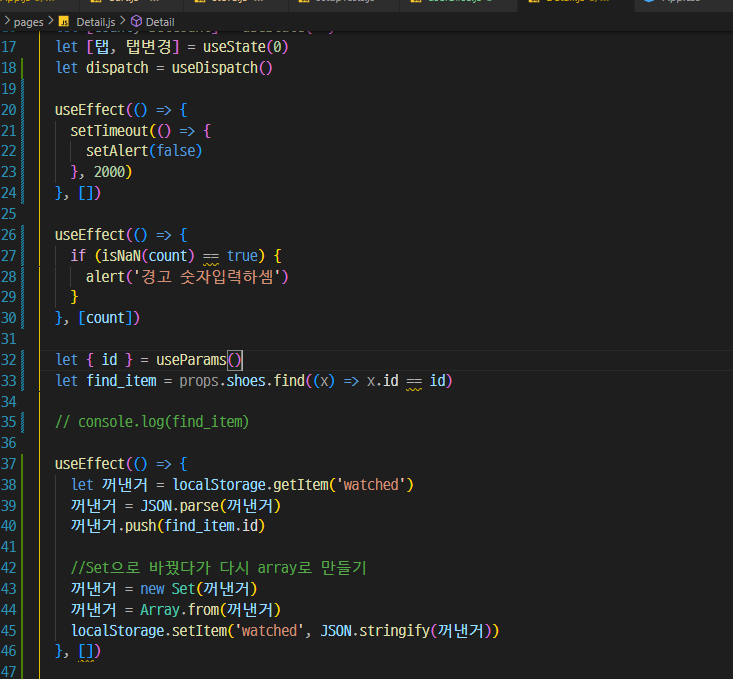Click the isNaN function call
Screen dimensions: 733x679
tap(121, 256)
